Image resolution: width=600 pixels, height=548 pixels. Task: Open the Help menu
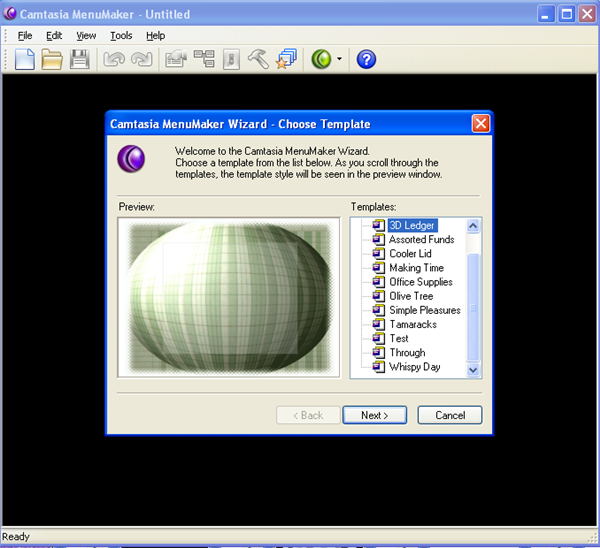pos(156,36)
